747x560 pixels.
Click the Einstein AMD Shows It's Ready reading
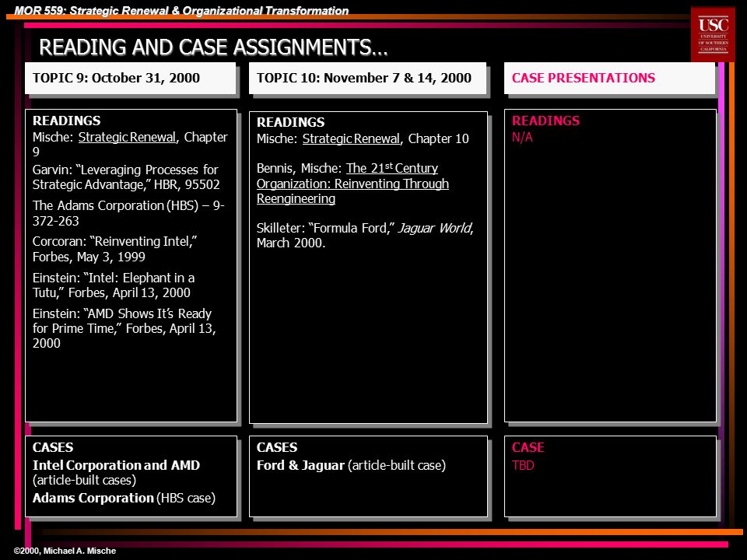[124, 328]
